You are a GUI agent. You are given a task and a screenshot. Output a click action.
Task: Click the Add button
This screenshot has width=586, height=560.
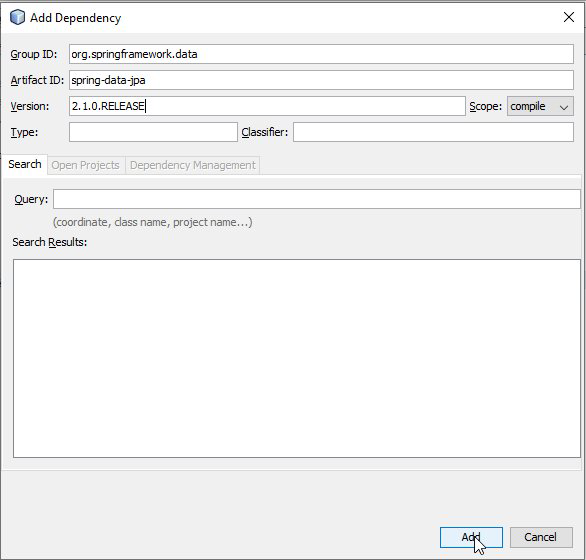tap(471, 537)
